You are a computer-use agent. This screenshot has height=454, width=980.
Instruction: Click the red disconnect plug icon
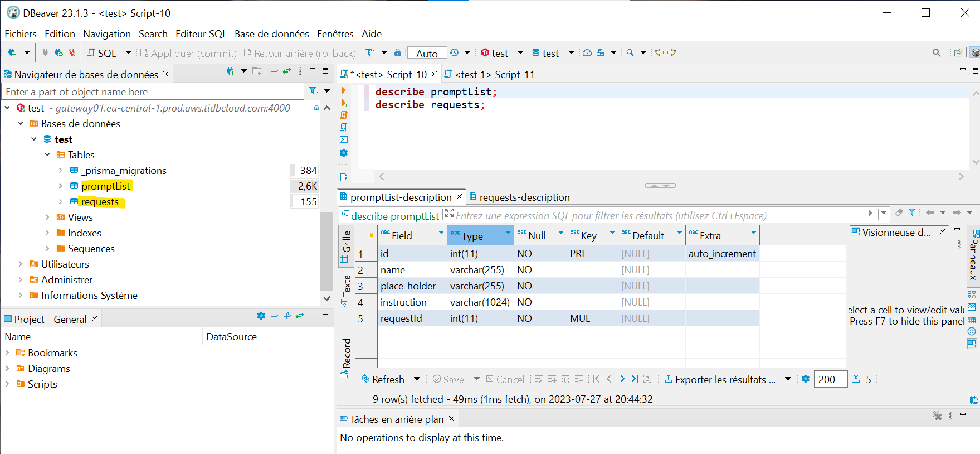tap(72, 52)
